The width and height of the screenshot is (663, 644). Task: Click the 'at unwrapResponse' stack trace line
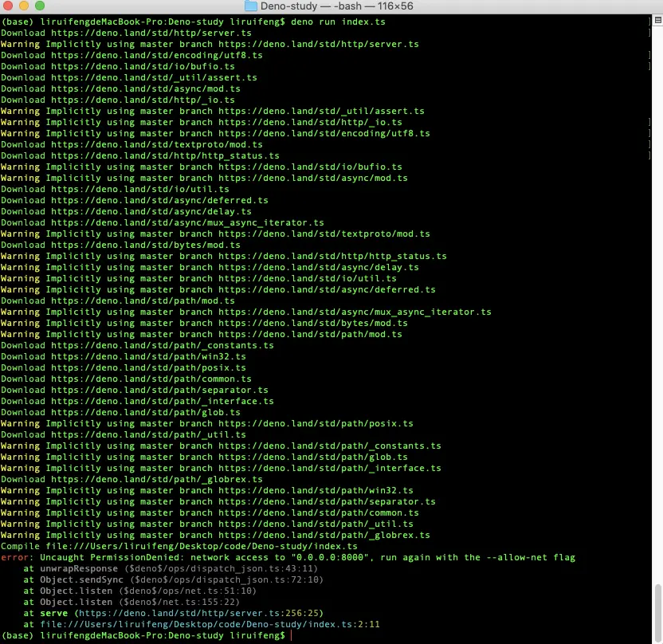pyautogui.click(x=171, y=569)
